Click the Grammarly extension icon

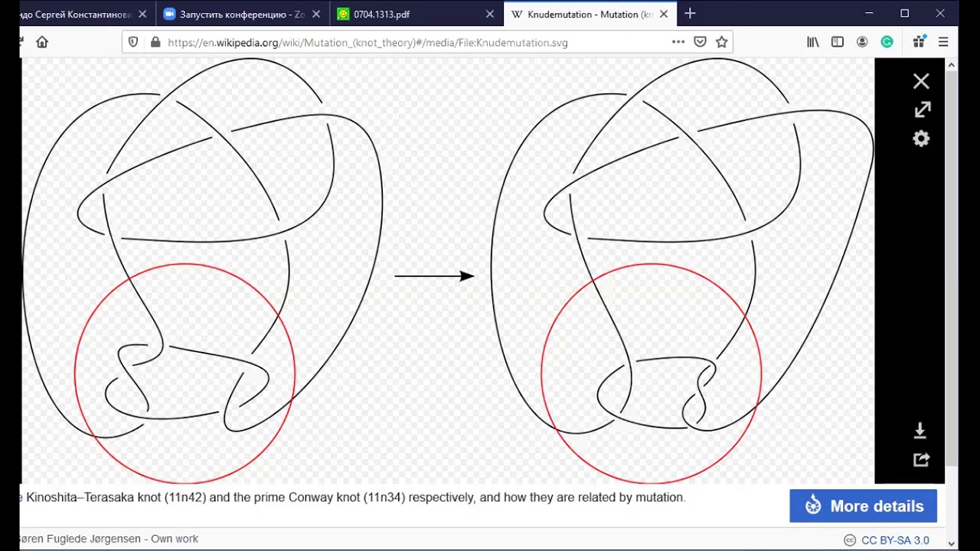(x=887, y=42)
